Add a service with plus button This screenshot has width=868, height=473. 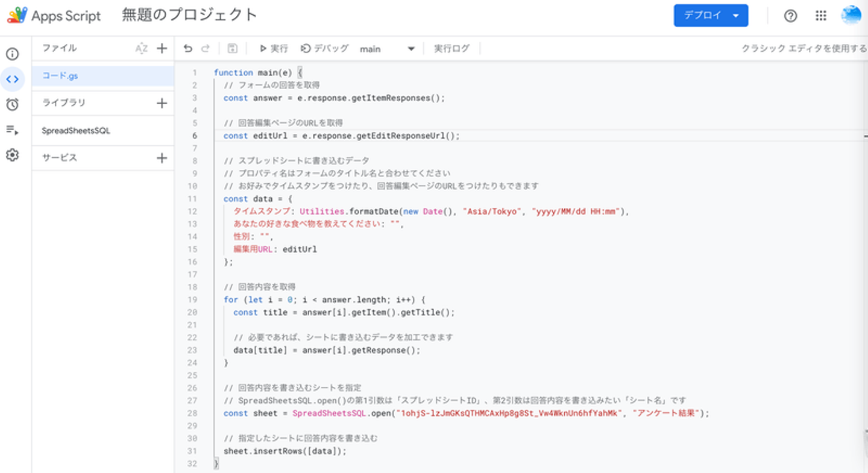(162, 158)
